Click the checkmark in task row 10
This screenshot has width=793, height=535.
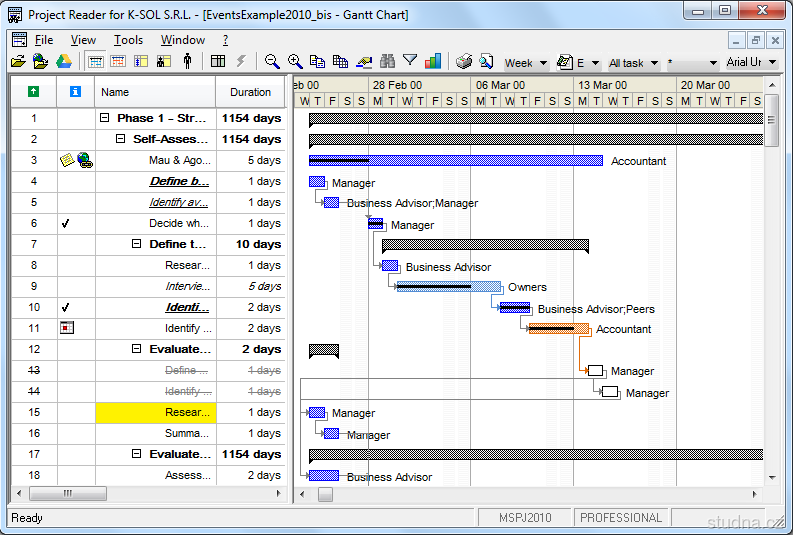point(65,308)
